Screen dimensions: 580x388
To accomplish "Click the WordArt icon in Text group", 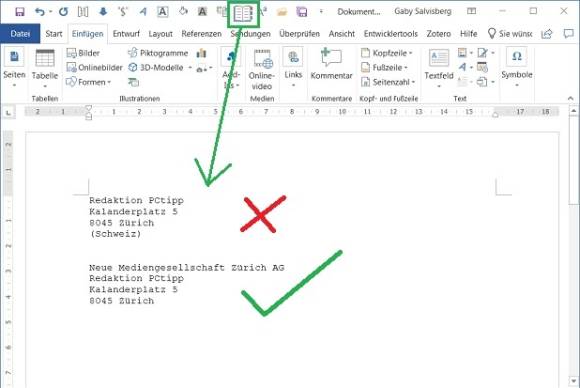I will pyautogui.click(x=465, y=67).
